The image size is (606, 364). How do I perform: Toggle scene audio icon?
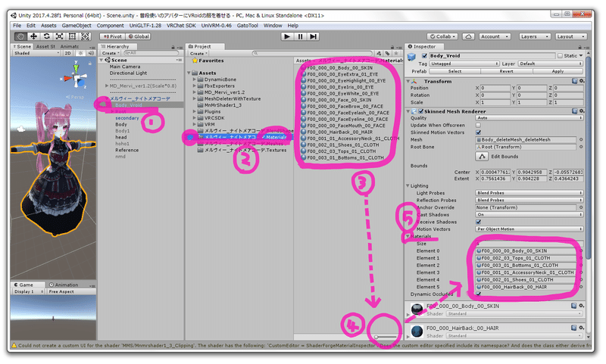point(91,53)
